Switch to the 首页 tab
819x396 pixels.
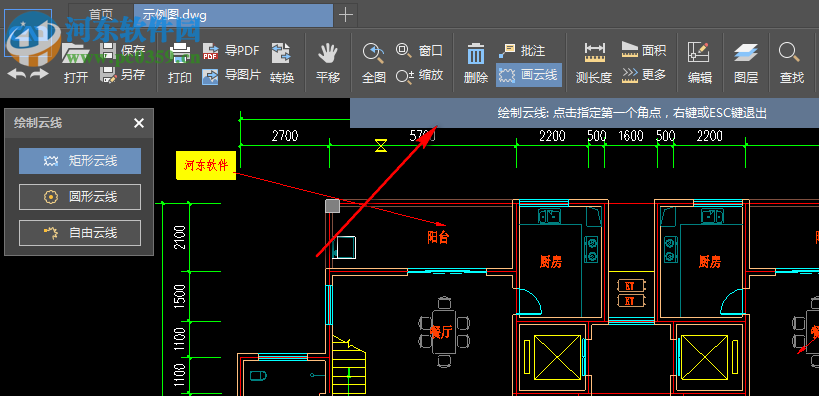[x=101, y=15]
